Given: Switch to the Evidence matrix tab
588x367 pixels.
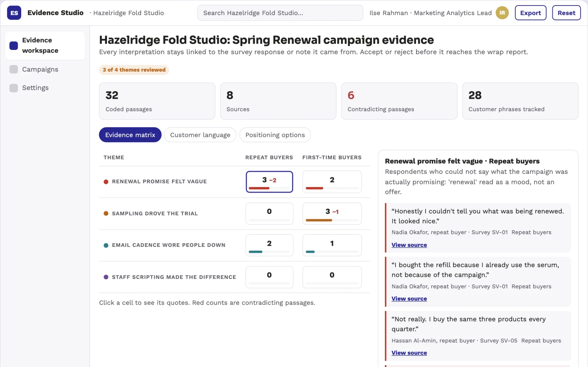Looking at the screenshot, I should [130, 135].
